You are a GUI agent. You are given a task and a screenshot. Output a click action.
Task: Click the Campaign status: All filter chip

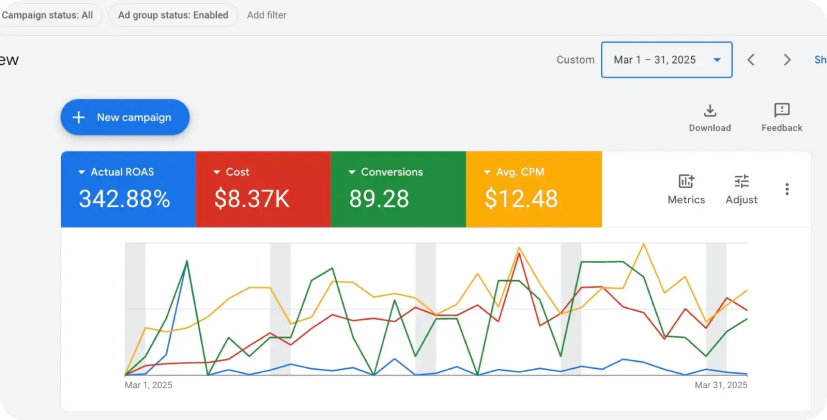(x=48, y=15)
